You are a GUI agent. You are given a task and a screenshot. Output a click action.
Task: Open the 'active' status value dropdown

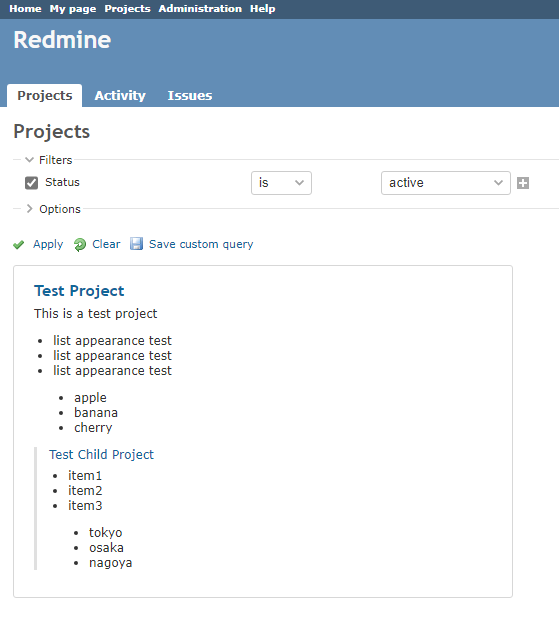coord(446,183)
